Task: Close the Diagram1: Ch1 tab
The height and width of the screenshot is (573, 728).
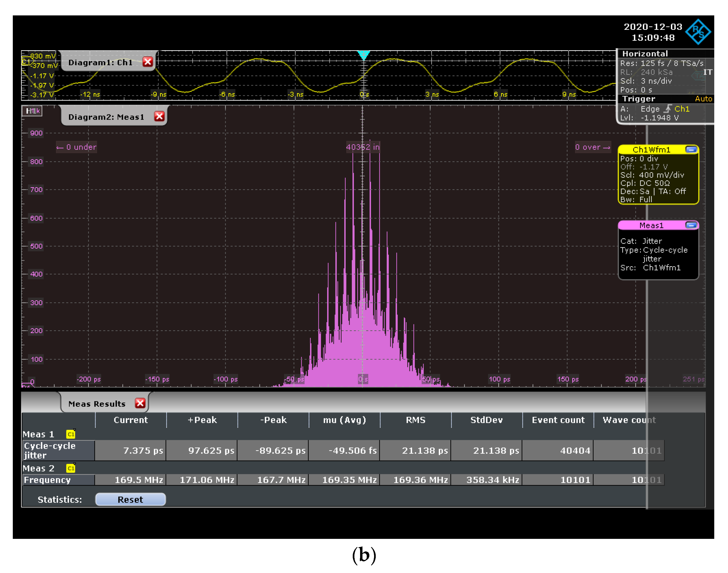Action: point(148,62)
